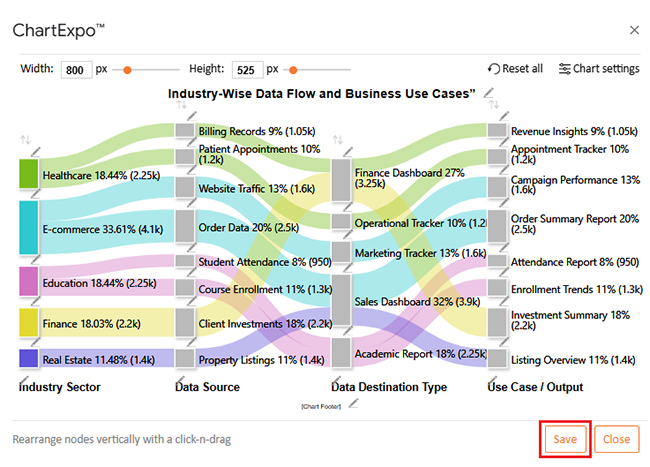Click the Height slider handle
650x467 pixels.
(x=292, y=70)
